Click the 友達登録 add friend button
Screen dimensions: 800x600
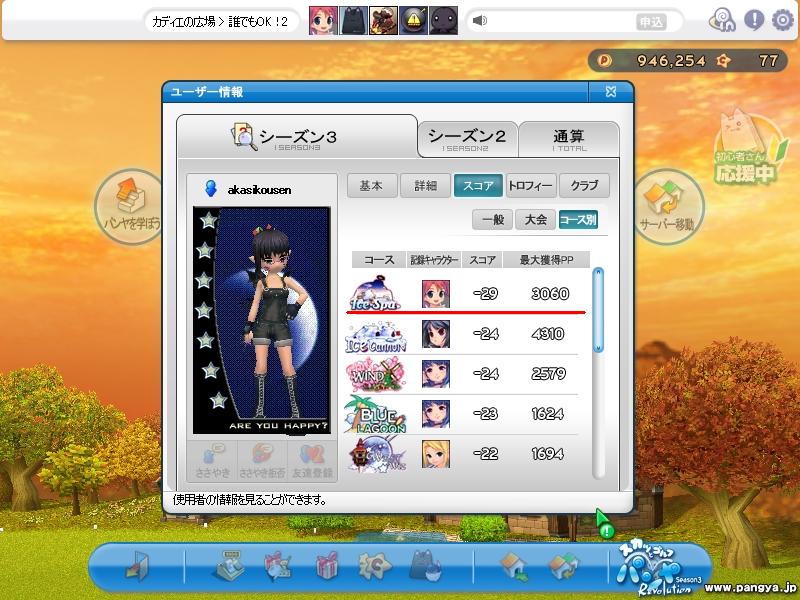pyautogui.click(x=312, y=461)
